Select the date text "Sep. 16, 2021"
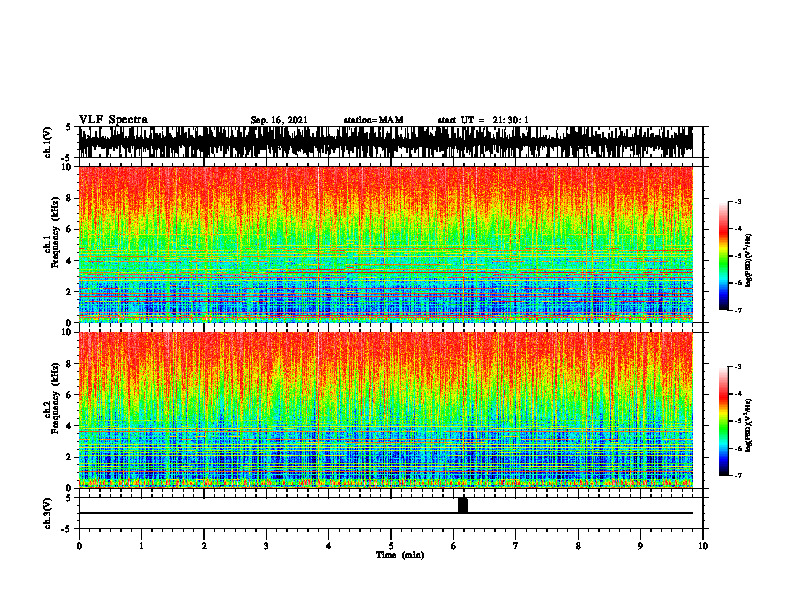Screen dimensions: 792x612 279,120
